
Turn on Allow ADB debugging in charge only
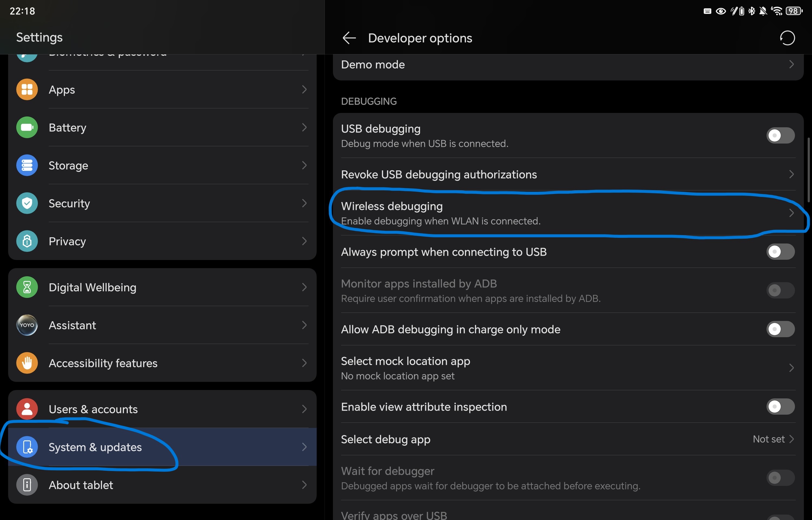click(780, 329)
